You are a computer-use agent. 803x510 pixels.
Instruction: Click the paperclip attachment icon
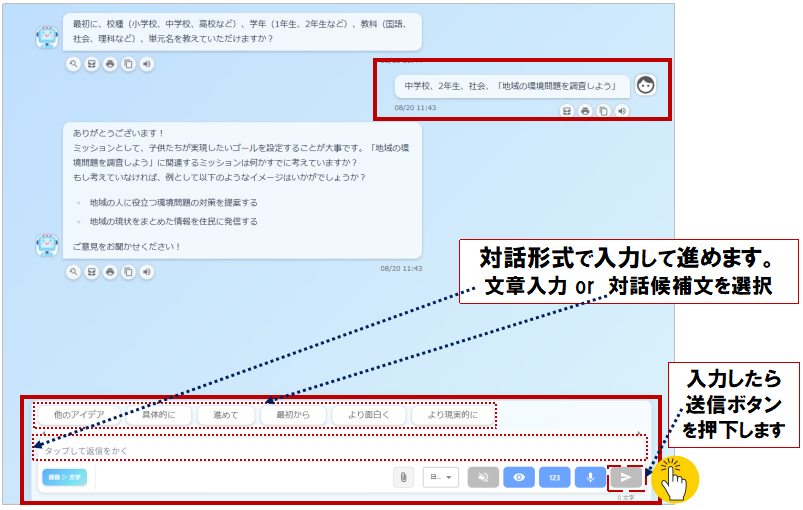click(x=403, y=478)
